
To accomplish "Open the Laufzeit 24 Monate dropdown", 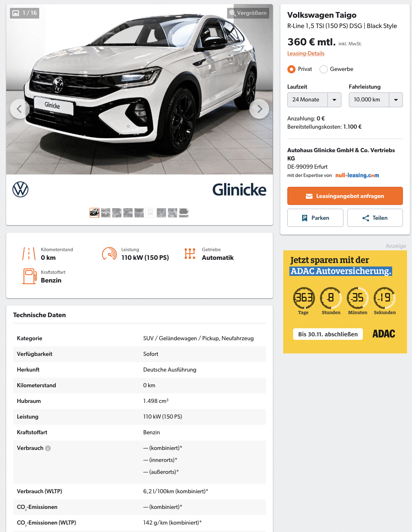I will click(x=314, y=100).
